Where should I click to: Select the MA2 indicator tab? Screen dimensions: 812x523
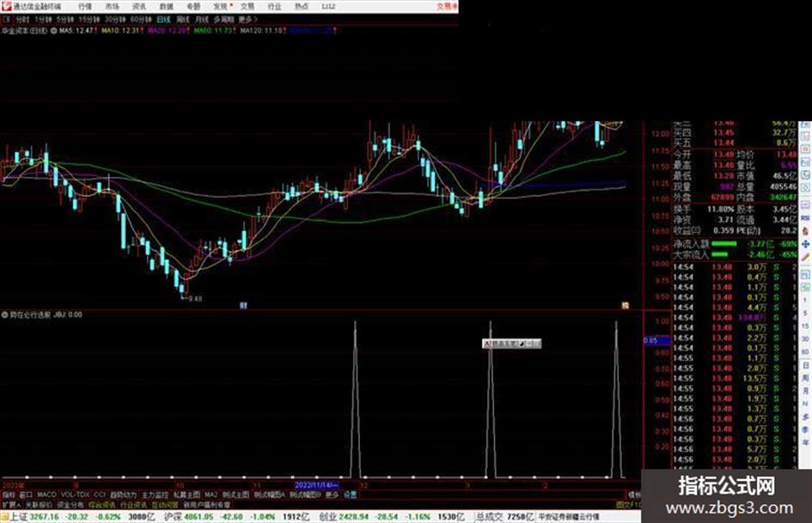tap(211, 495)
